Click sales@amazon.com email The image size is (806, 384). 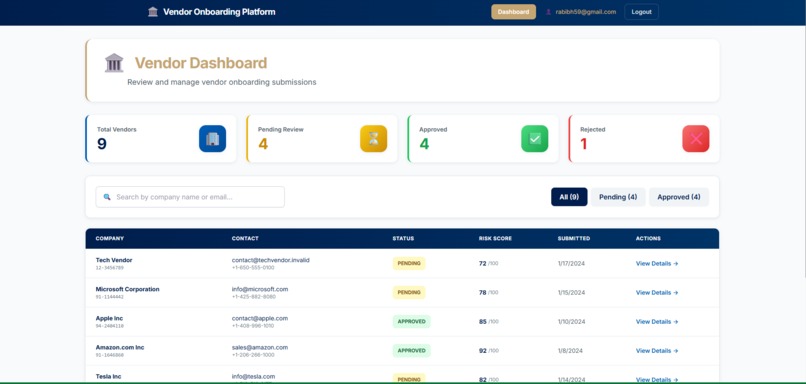[x=260, y=347]
